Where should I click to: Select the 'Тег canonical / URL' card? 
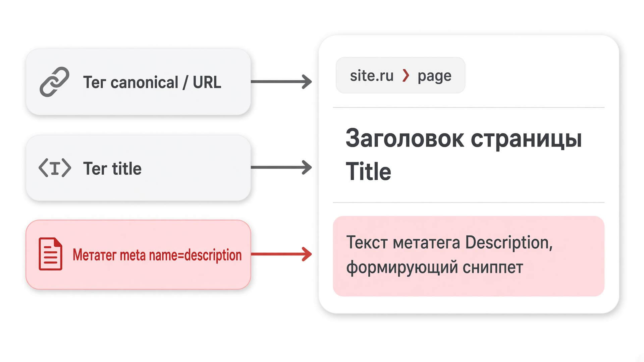pyautogui.click(x=138, y=82)
